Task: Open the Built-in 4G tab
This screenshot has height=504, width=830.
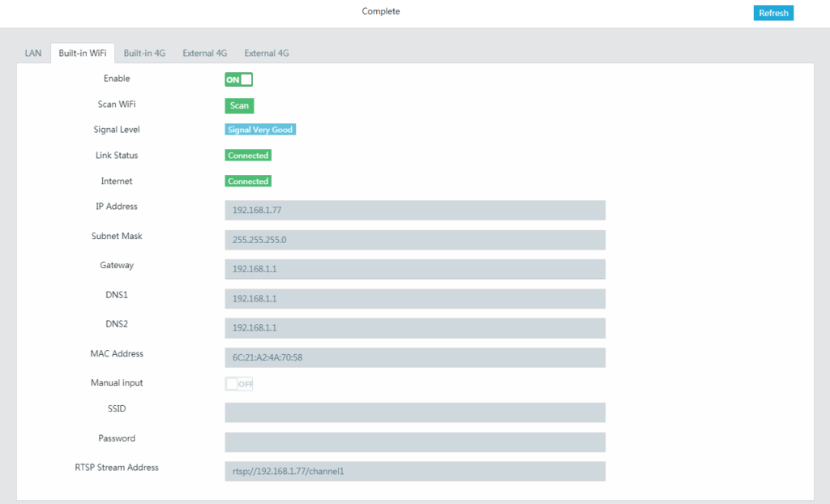Action: [144, 53]
